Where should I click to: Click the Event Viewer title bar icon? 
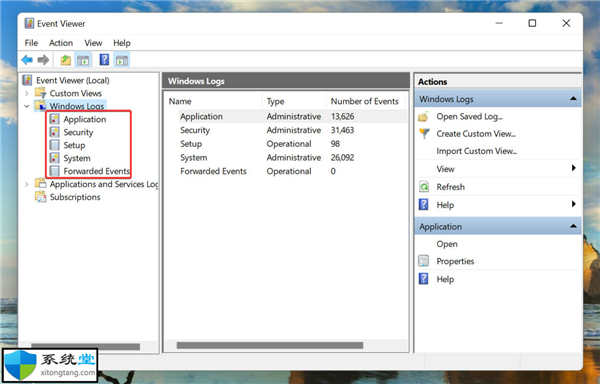click(29, 23)
